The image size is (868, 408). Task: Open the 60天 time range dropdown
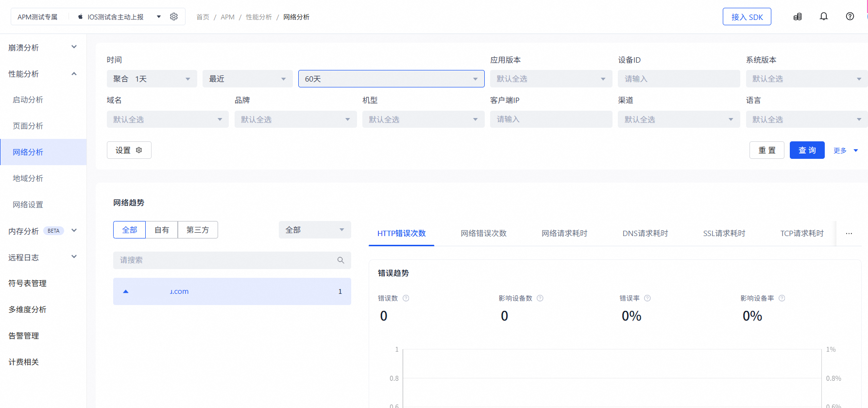point(391,79)
